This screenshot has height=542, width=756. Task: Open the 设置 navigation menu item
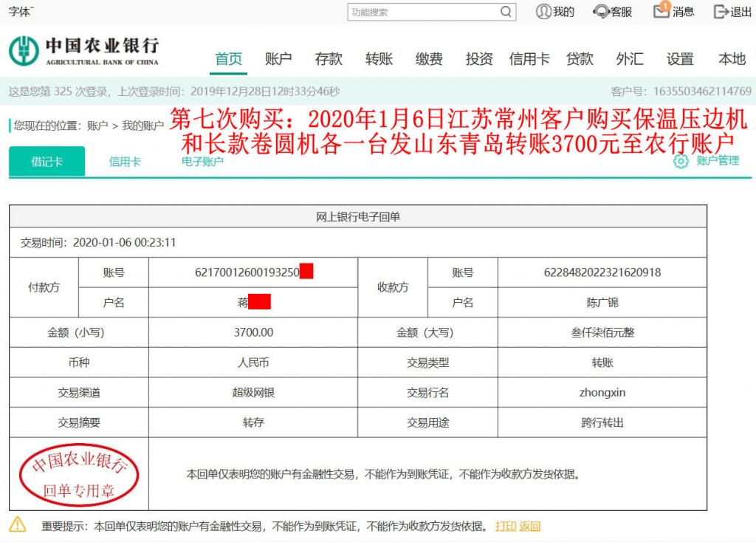[x=679, y=58]
